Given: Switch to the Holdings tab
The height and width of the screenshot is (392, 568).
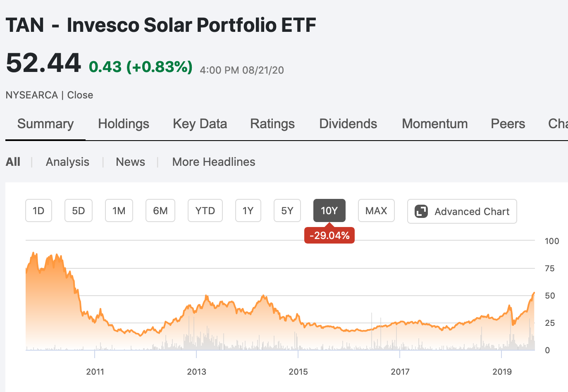Looking at the screenshot, I should point(124,124).
